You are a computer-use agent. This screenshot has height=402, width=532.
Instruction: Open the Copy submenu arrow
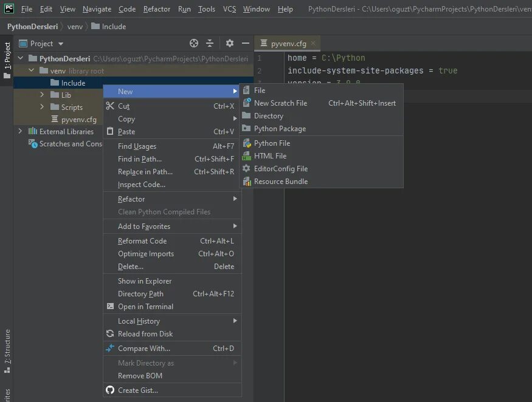[x=235, y=118]
